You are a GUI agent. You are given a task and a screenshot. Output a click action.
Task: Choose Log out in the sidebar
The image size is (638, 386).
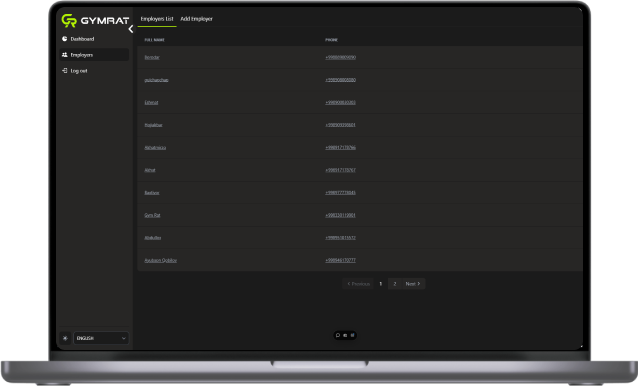tap(94, 71)
